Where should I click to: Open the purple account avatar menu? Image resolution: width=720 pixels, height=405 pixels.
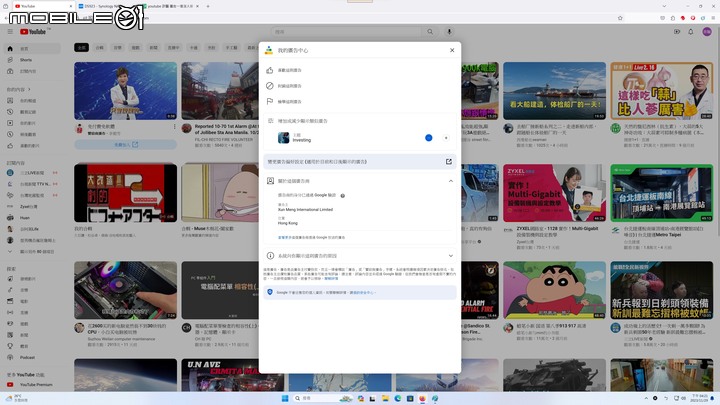(x=707, y=32)
